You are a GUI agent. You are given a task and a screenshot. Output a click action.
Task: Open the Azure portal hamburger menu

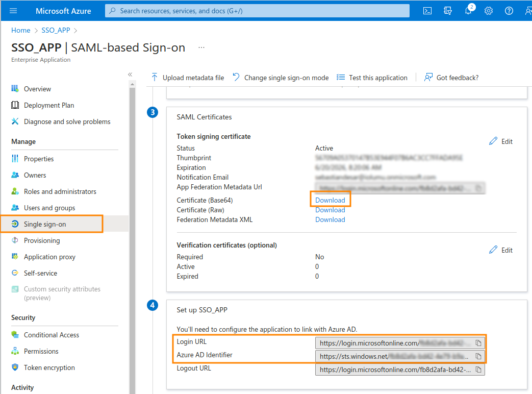point(13,11)
